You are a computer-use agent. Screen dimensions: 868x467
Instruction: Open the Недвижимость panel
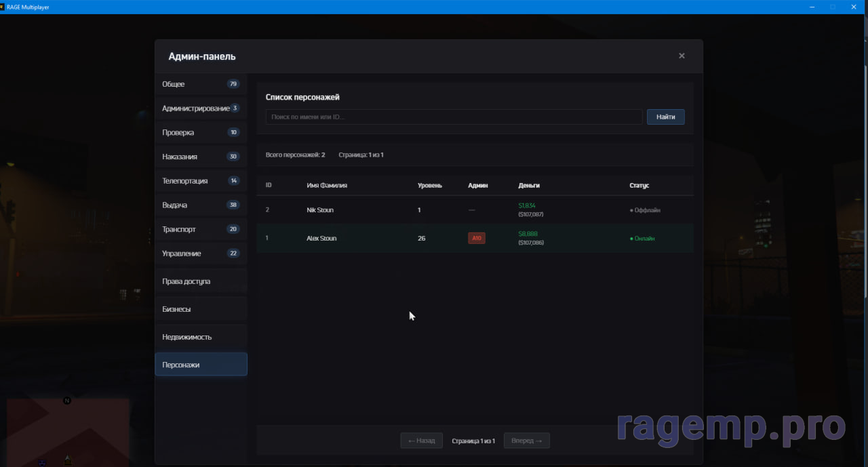pyautogui.click(x=200, y=337)
